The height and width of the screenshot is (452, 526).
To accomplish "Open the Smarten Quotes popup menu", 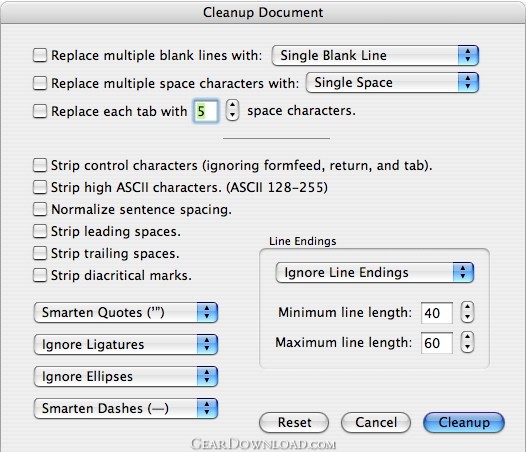I will pyautogui.click(x=126, y=312).
